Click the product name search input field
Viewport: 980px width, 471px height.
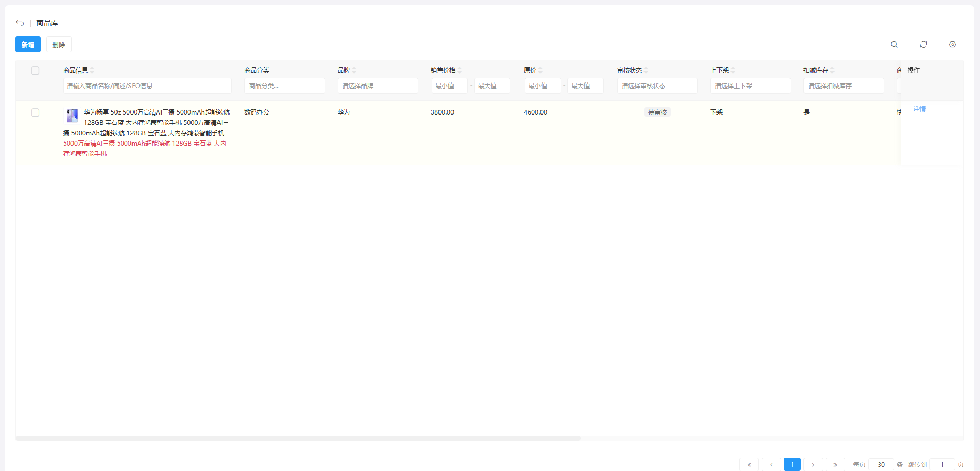click(x=147, y=86)
